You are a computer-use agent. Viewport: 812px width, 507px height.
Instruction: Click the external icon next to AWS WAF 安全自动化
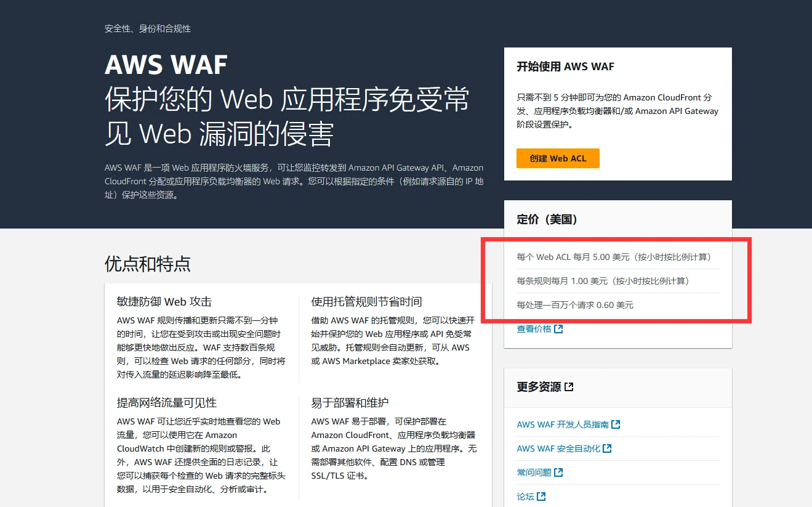click(x=608, y=448)
